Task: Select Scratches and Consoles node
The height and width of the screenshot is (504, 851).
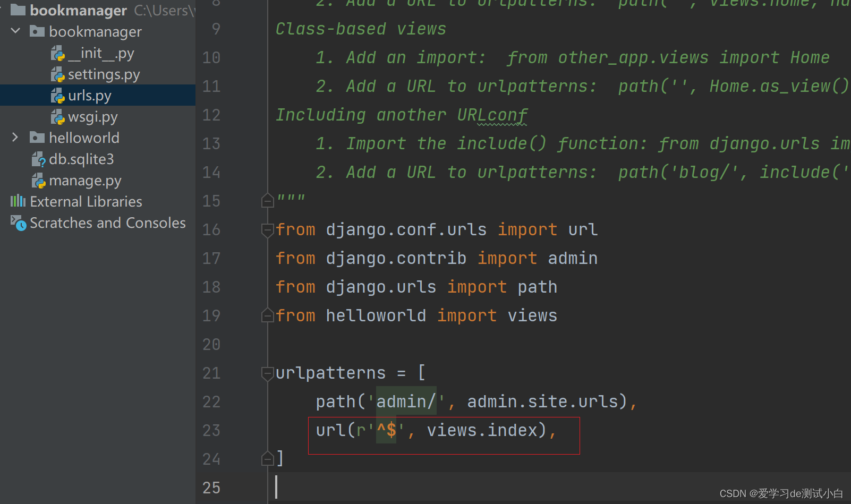Action: click(x=108, y=223)
